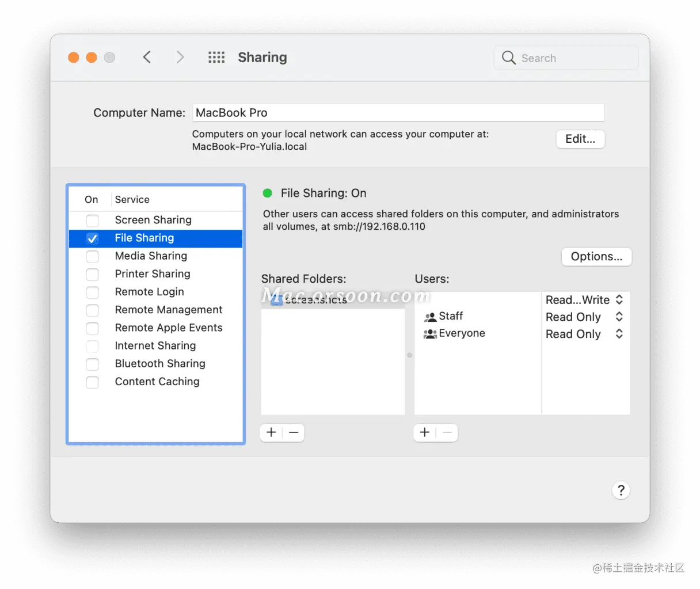Image resolution: width=700 pixels, height=589 pixels.
Task: Turn on Content Caching checkbox
Action: click(92, 382)
